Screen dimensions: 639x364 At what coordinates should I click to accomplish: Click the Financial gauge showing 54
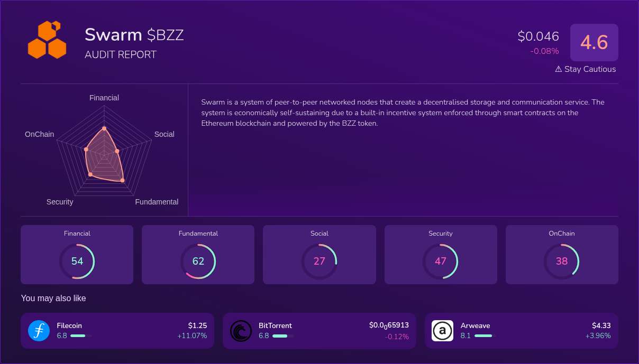pyautogui.click(x=77, y=261)
